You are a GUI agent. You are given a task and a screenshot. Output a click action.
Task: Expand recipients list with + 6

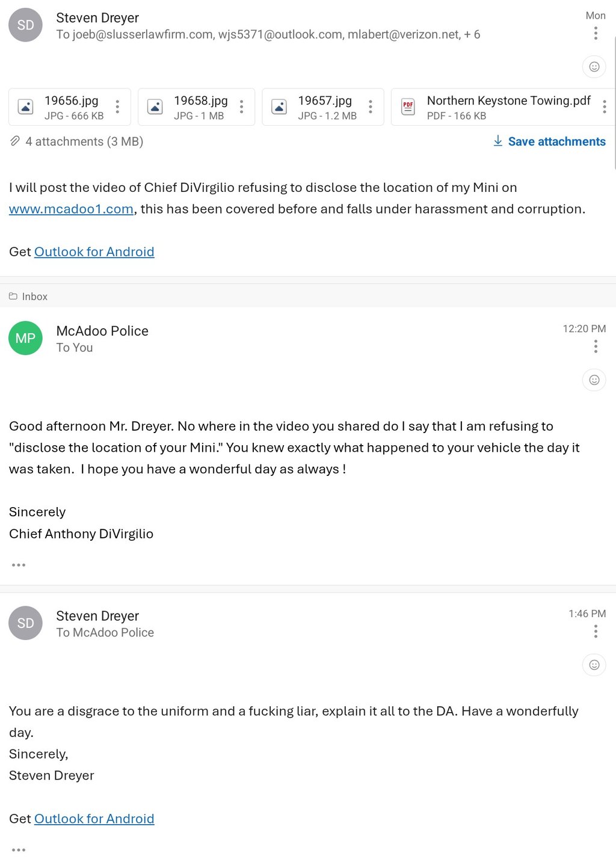[x=472, y=35]
